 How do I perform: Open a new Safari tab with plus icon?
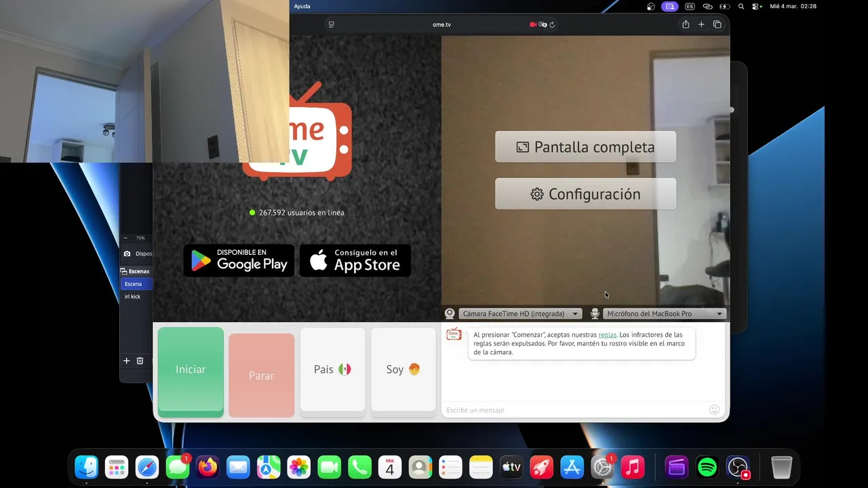pos(701,24)
